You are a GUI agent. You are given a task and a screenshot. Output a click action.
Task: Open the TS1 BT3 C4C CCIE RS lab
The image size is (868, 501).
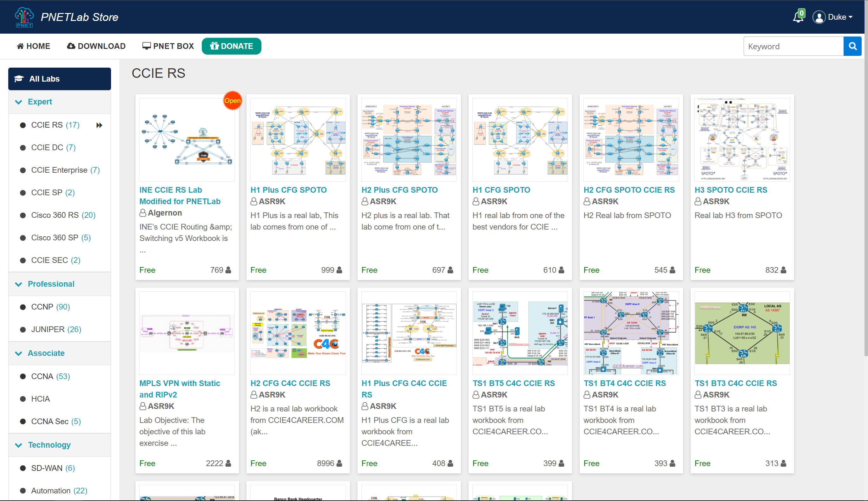pyautogui.click(x=736, y=383)
